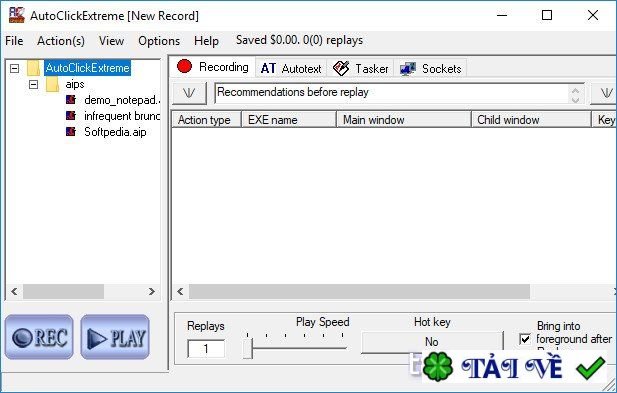Click the demo_notepad file icon
Screen dimensions: 617x393
pyautogui.click(x=71, y=100)
